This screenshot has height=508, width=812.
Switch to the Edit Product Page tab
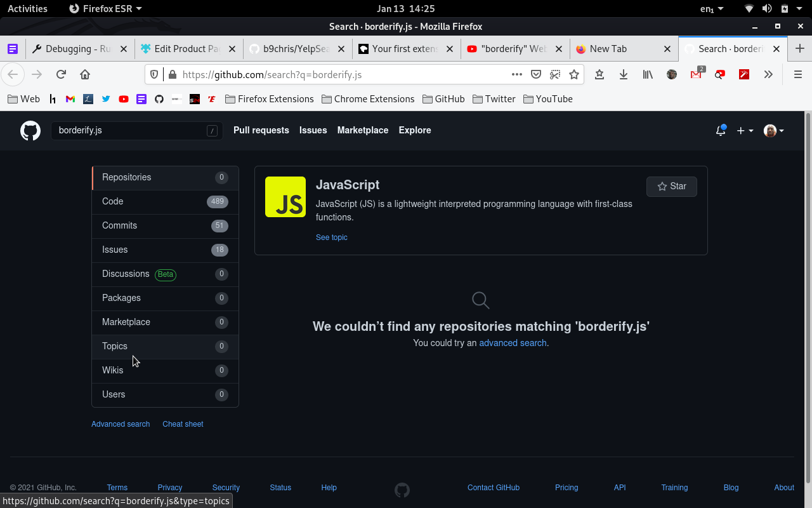pyautogui.click(x=188, y=49)
